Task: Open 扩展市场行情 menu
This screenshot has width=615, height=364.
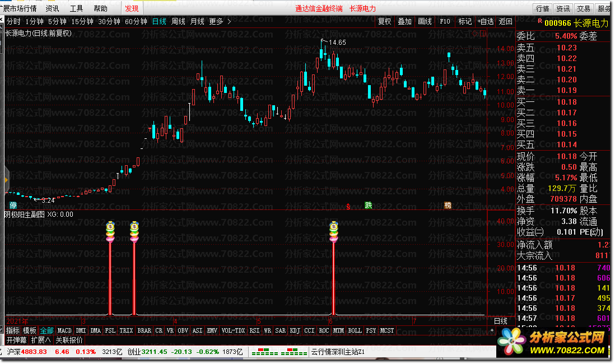Action: [19, 8]
